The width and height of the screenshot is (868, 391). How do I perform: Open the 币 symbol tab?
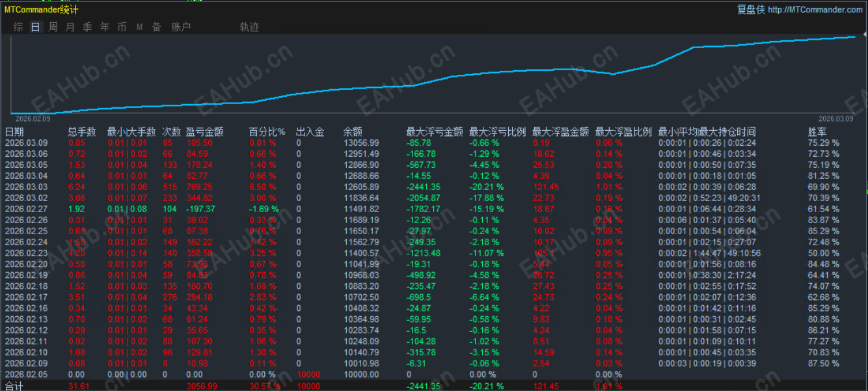[122, 27]
